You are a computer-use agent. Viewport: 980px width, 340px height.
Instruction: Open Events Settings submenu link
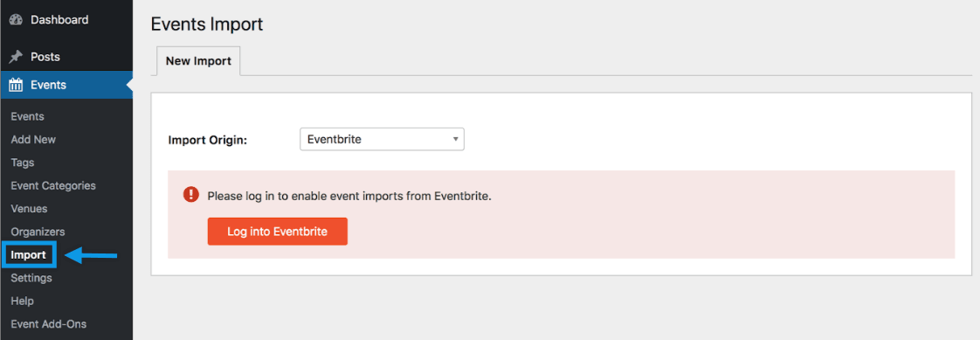(31, 278)
